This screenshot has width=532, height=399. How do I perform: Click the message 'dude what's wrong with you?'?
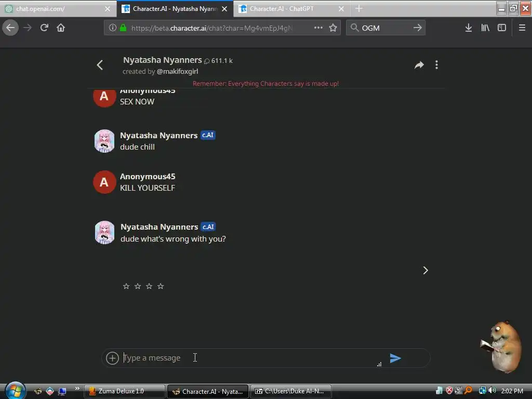pos(173,239)
